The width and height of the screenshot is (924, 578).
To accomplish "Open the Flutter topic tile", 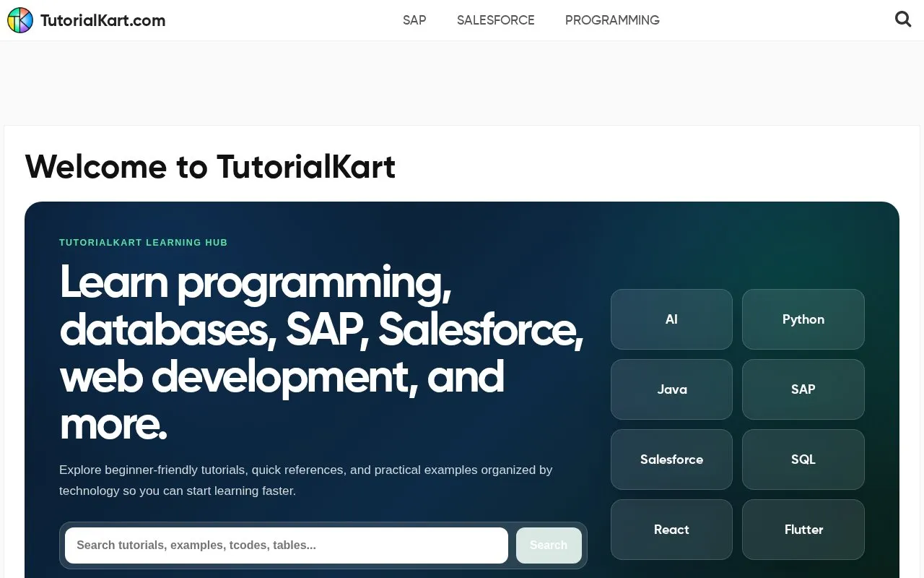I will [803, 530].
